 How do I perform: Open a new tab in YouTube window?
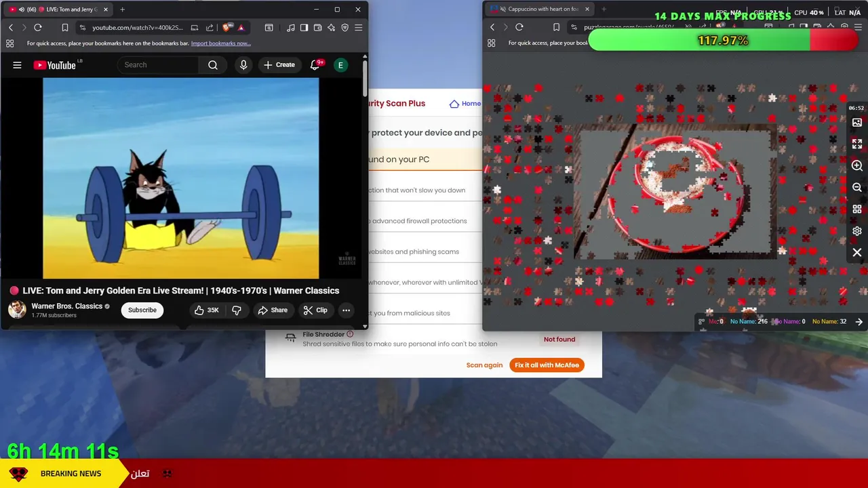pos(122,9)
